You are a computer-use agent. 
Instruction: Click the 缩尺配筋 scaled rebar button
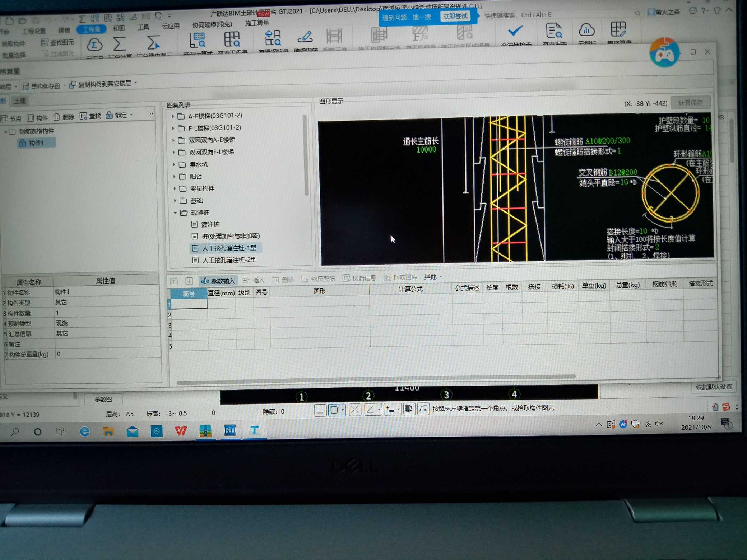318,279
